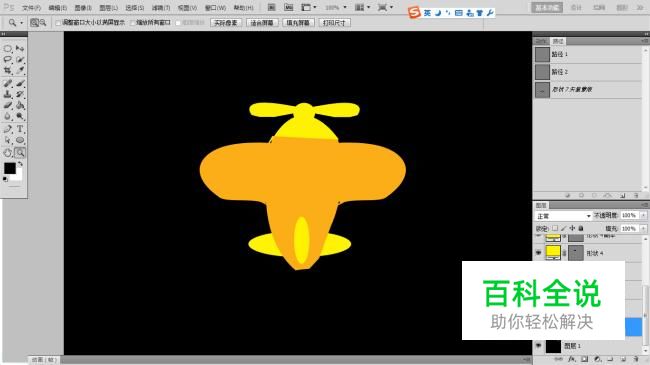Toggle lock transparent pixels in Layers panel
Viewport: 650px width, 365px height.
[x=555, y=229]
